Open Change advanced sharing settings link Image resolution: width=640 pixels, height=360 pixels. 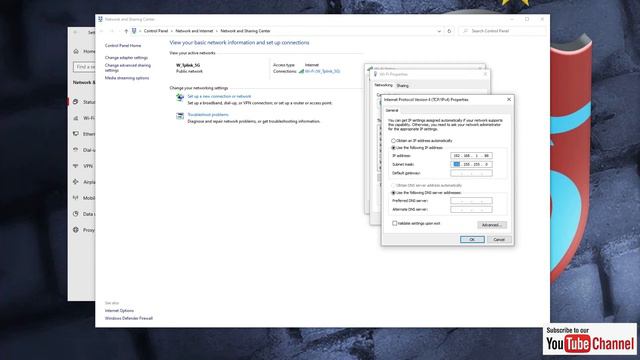click(128, 68)
